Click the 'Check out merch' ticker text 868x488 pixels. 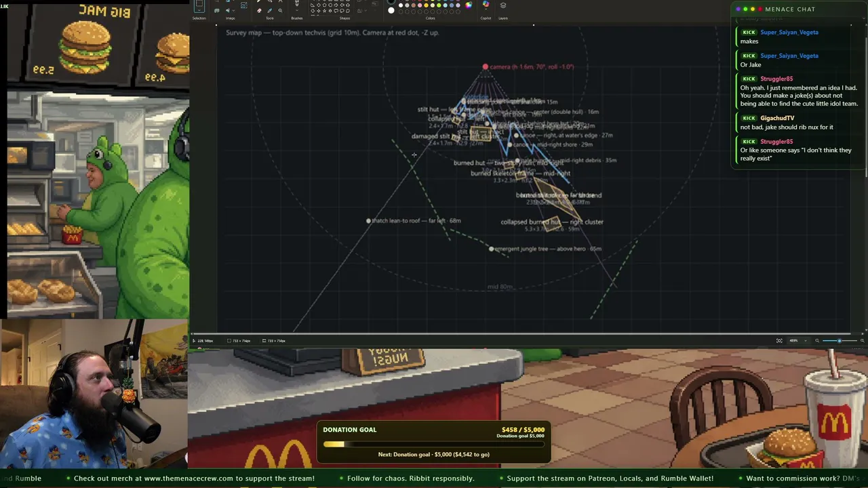click(194, 479)
